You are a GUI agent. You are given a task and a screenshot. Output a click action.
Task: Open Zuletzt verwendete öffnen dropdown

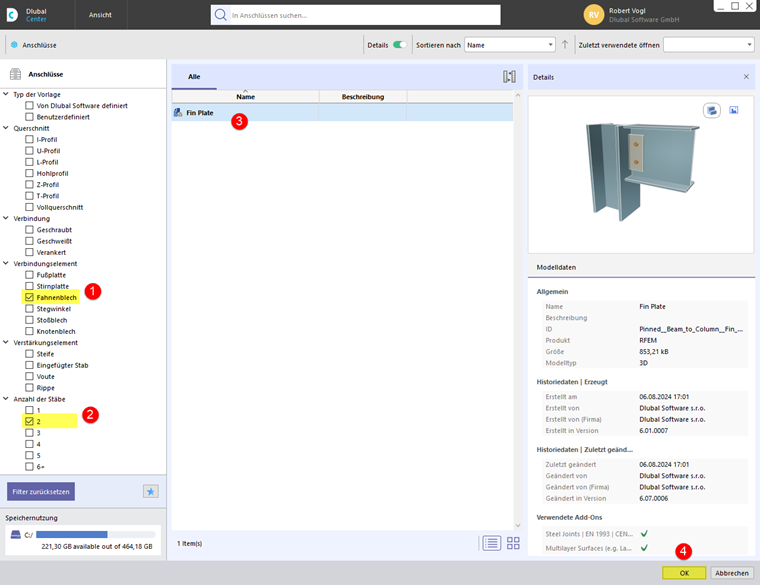(709, 45)
